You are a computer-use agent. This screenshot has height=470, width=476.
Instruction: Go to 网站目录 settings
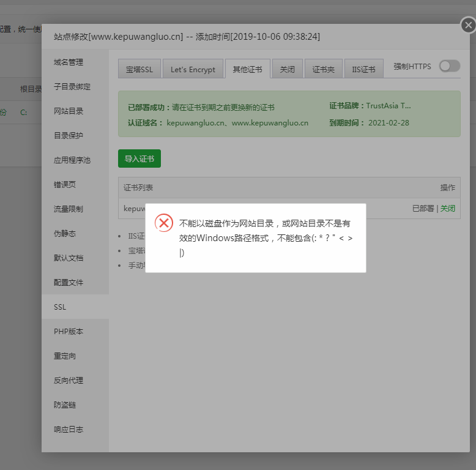coord(69,111)
